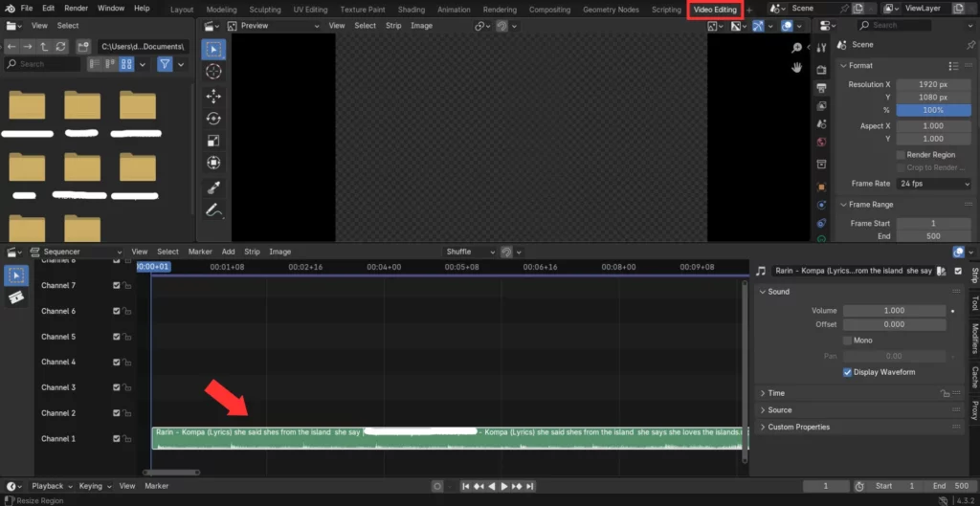Select the Transform tool in Preview

[213, 163]
